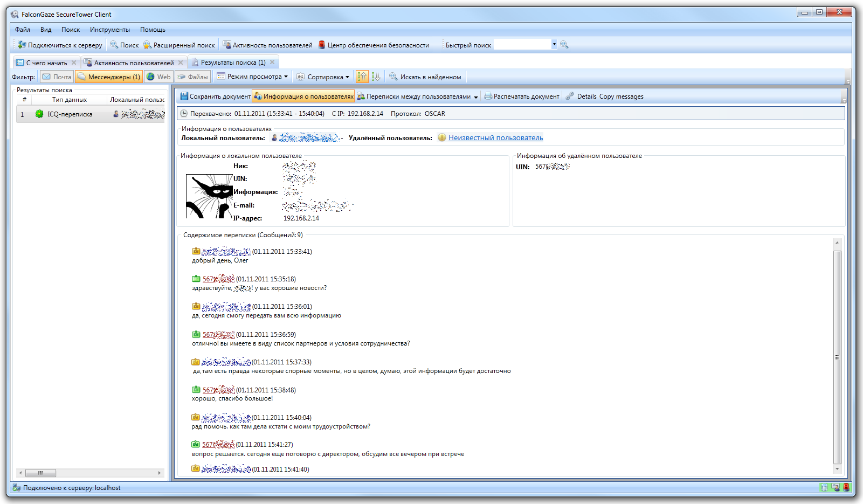Click sender link on 15:41:27 message
863x504 pixels.
coord(218,444)
